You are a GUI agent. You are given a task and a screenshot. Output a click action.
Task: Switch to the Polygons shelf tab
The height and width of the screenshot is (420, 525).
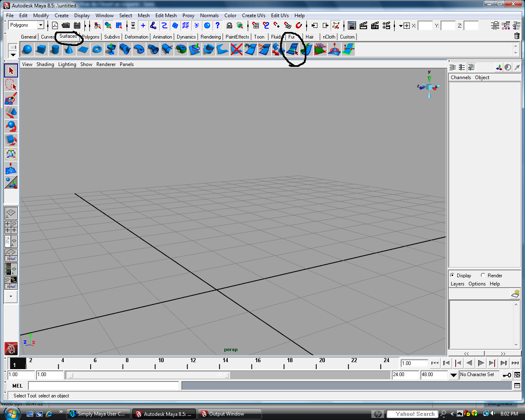pyautogui.click(x=91, y=37)
